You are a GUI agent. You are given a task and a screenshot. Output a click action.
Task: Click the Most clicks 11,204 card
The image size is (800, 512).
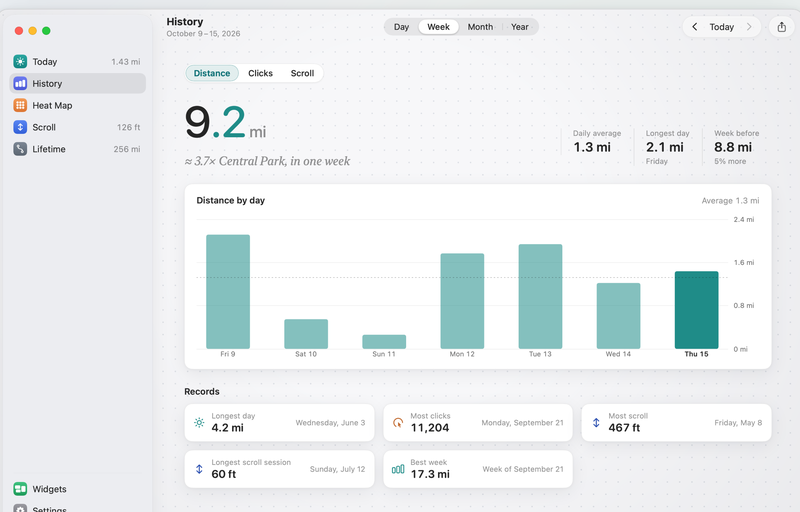pyautogui.click(x=478, y=423)
